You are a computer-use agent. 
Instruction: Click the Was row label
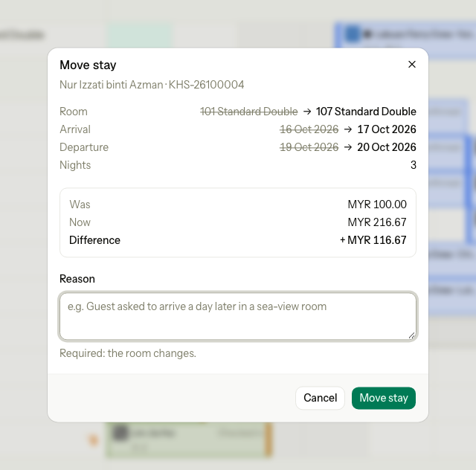80,205
